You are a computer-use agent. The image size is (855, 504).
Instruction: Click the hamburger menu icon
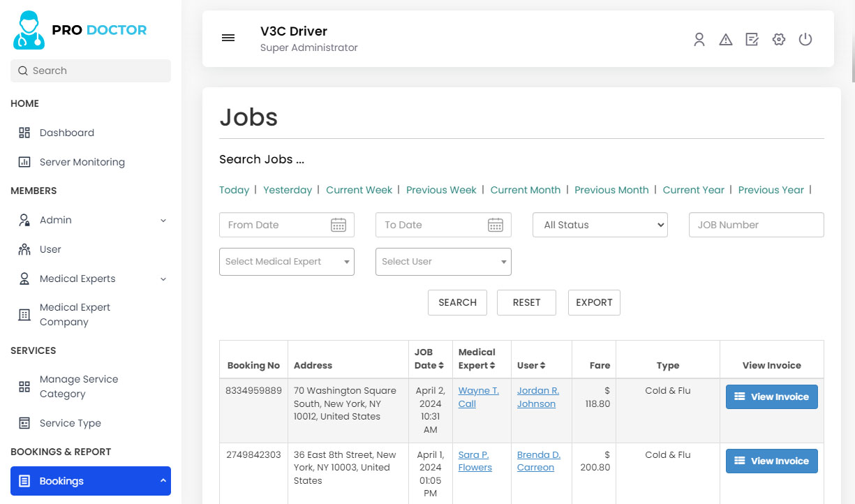[228, 38]
